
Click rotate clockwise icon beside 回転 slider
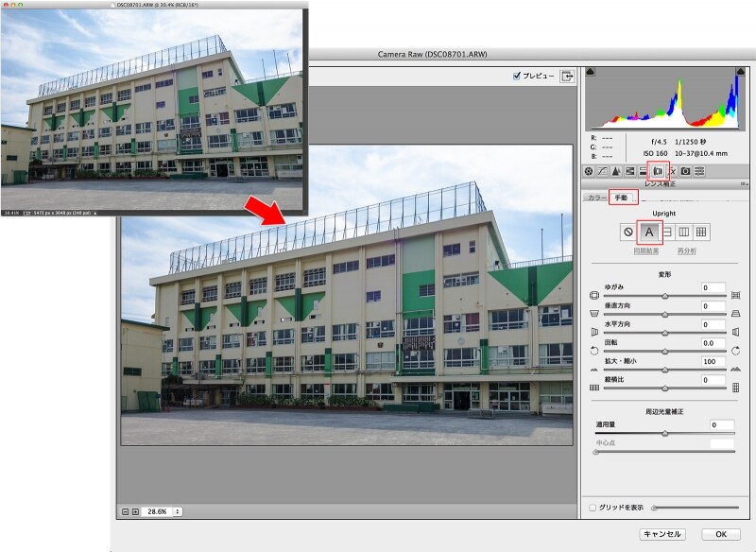click(736, 351)
